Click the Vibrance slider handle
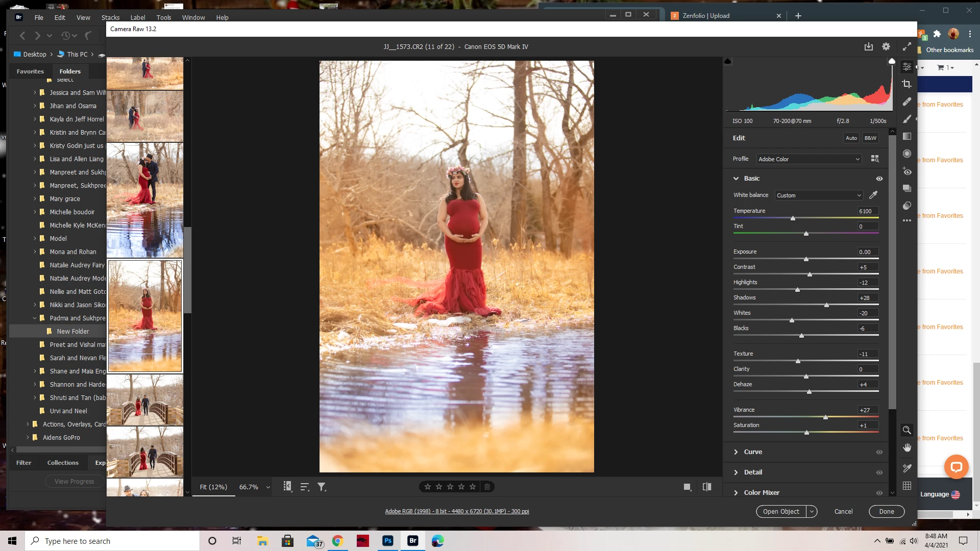This screenshot has width=980, height=551. coord(825,417)
